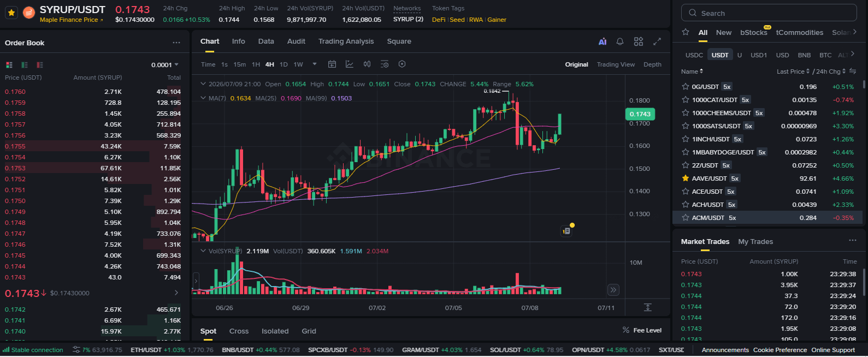Change candlestick chart type icon
Viewport: 868px width, 357px height.
pyautogui.click(x=367, y=64)
